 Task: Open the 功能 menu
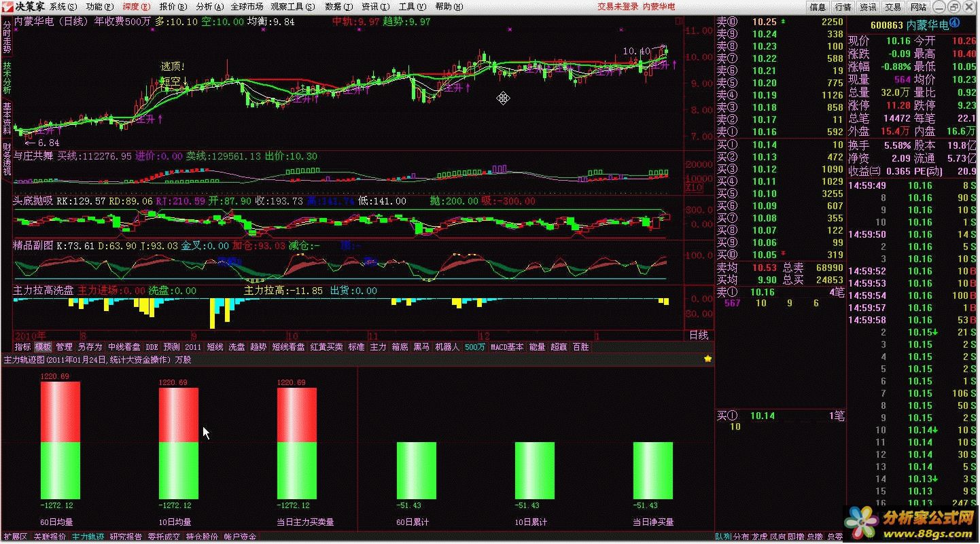point(99,7)
